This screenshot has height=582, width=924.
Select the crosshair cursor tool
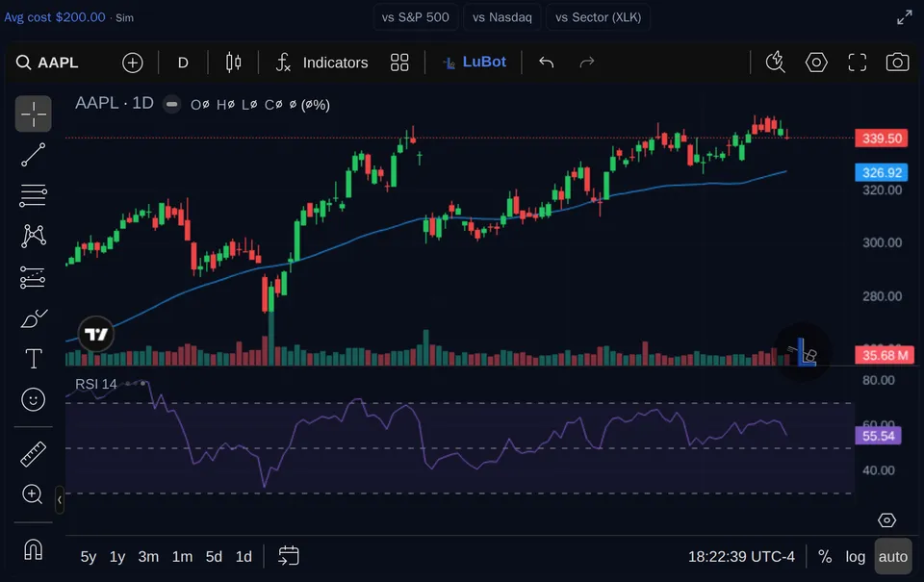[x=33, y=114]
